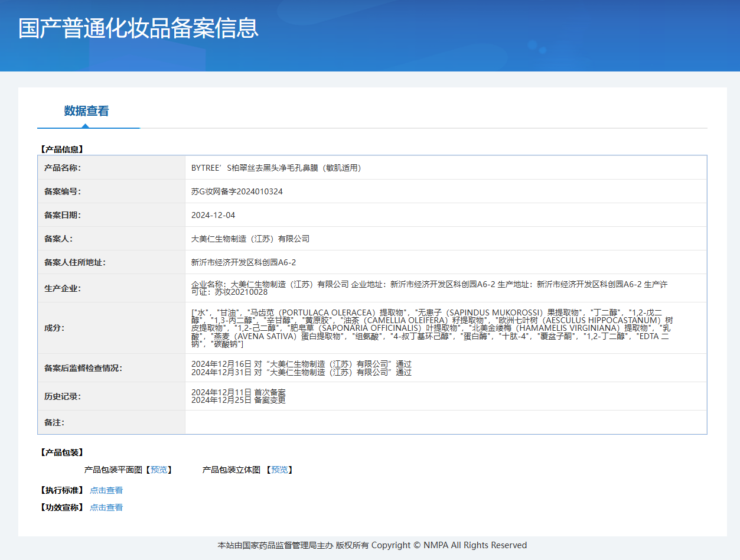Click the page title 国产普通化妆品备案信息
The image size is (740, 560).
pos(138,28)
